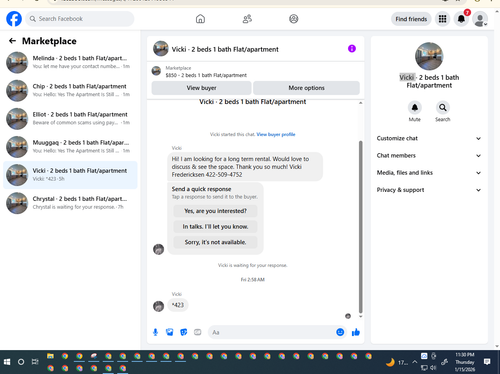This screenshot has height=374, width=500.
Task: Show hidden system tray icons
Action: click(x=415, y=362)
